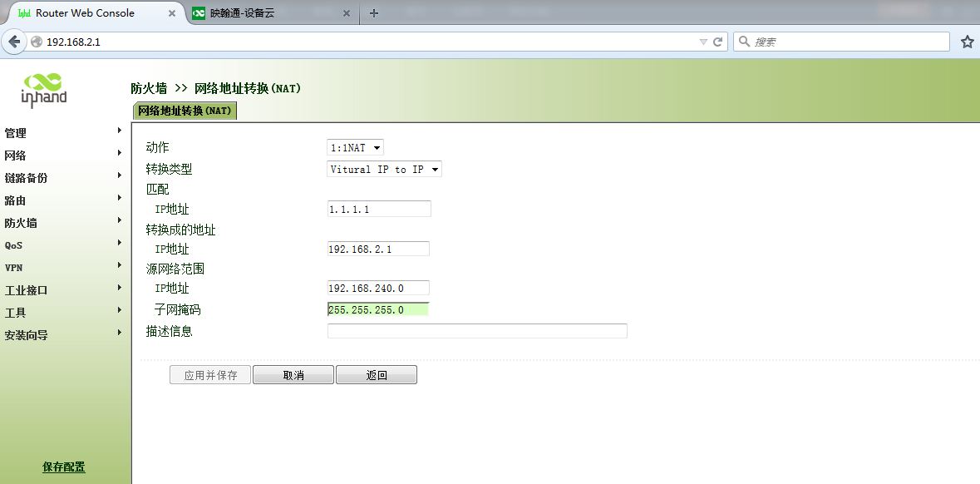Click the 保存配置 link

(64, 467)
